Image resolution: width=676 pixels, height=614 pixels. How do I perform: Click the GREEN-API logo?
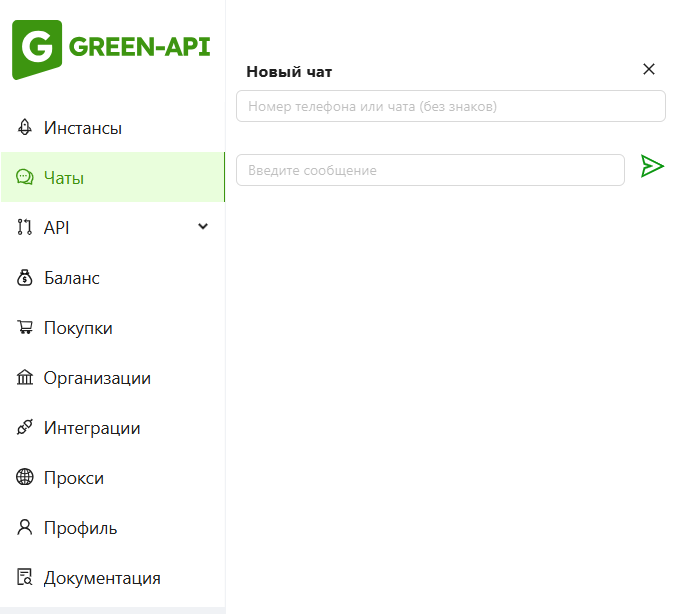point(111,49)
